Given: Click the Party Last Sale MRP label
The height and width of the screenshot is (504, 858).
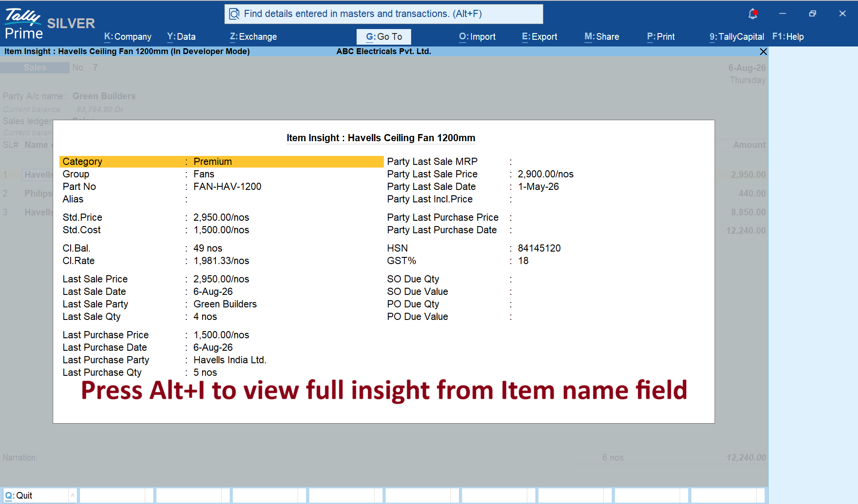Looking at the screenshot, I should (432, 162).
